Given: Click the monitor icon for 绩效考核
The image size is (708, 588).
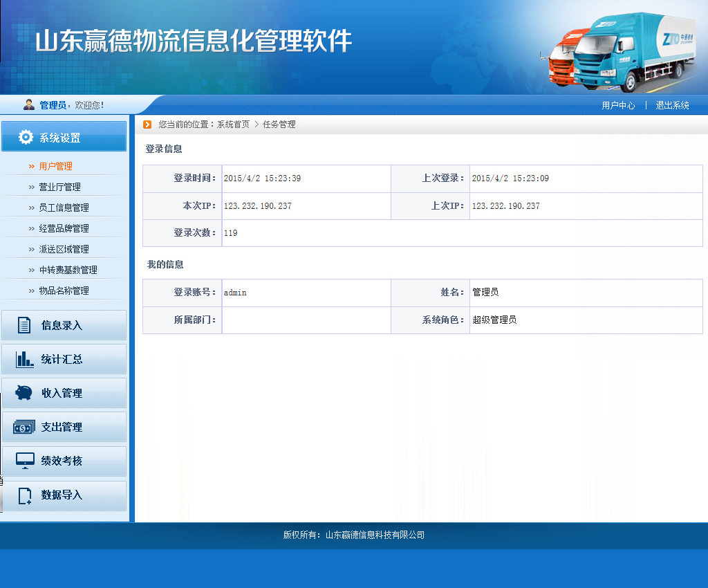Looking at the screenshot, I should [25, 461].
